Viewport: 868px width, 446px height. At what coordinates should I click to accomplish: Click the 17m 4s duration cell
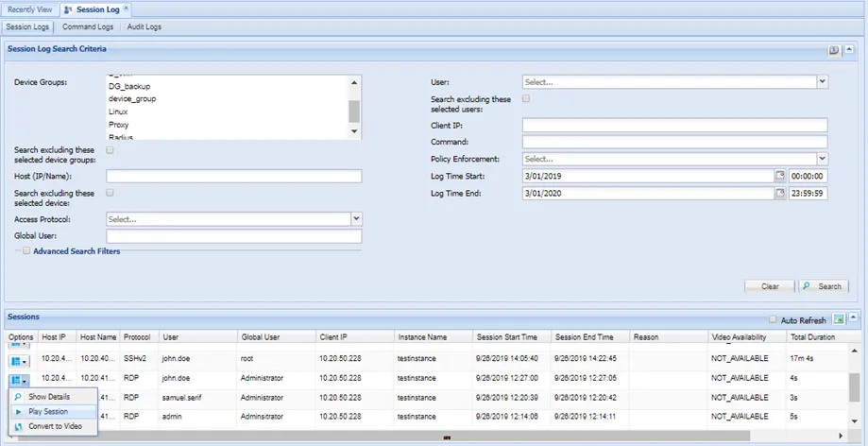click(802, 358)
